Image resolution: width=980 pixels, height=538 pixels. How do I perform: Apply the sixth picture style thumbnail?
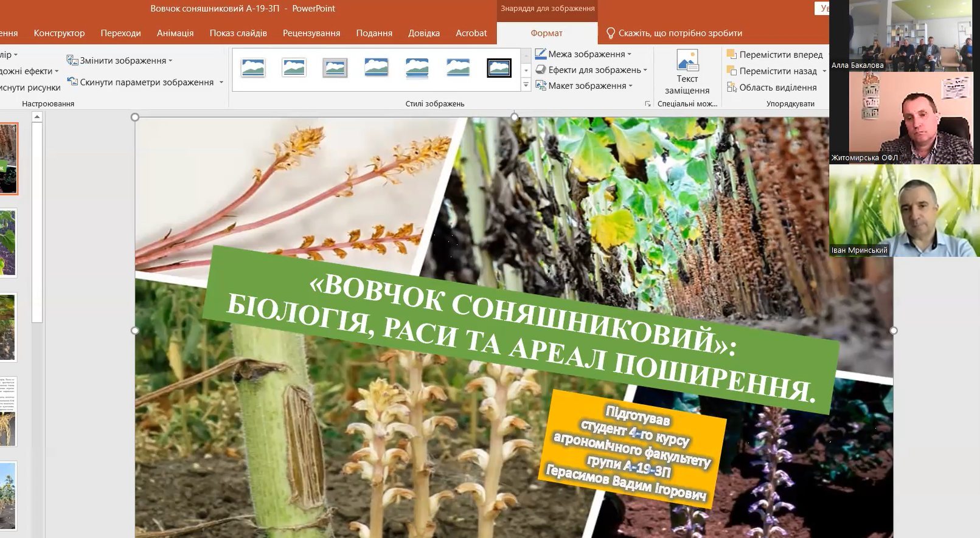[x=457, y=67]
